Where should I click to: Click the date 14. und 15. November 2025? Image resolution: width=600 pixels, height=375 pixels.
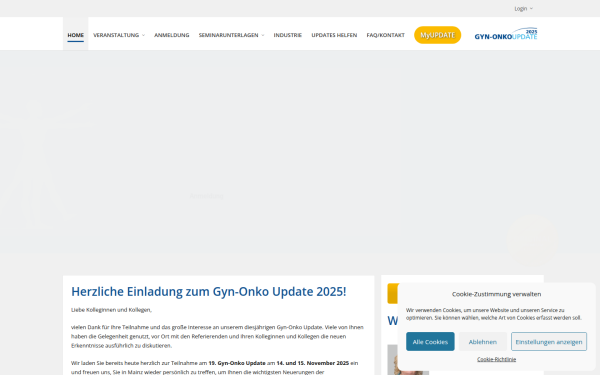[x=313, y=363]
